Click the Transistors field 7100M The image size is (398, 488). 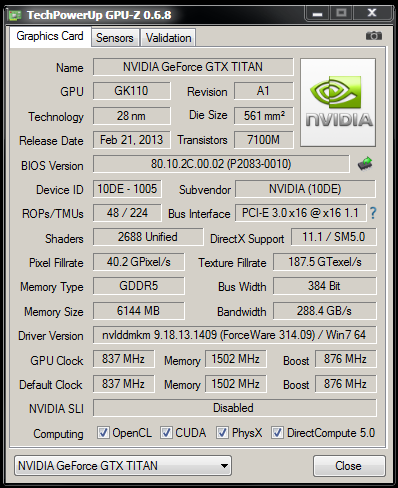pyautogui.click(x=263, y=140)
